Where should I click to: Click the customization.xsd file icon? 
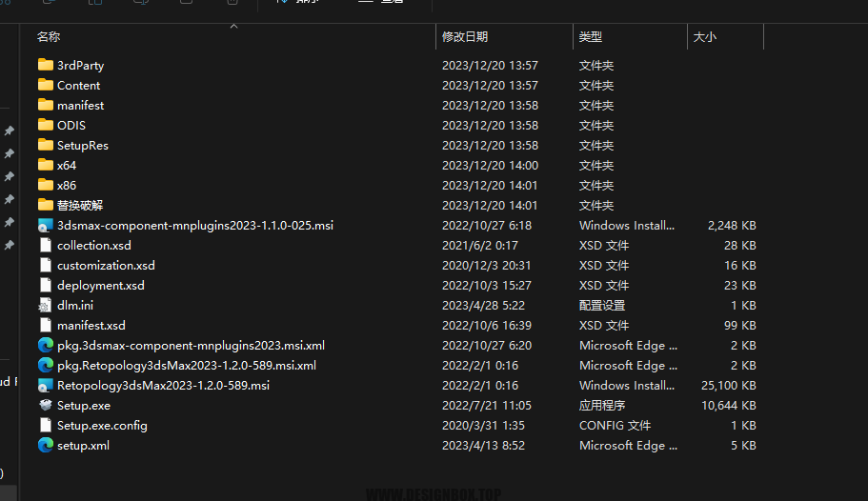pyautogui.click(x=46, y=265)
